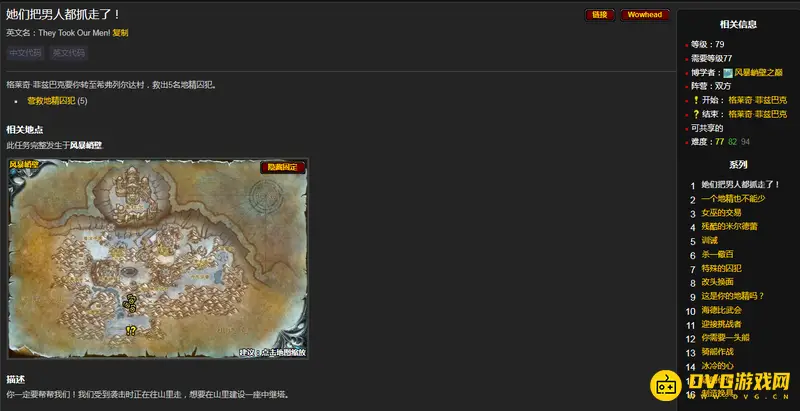Select the 英文代码 tab
Viewport: 800px width, 411px height.
(69, 53)
